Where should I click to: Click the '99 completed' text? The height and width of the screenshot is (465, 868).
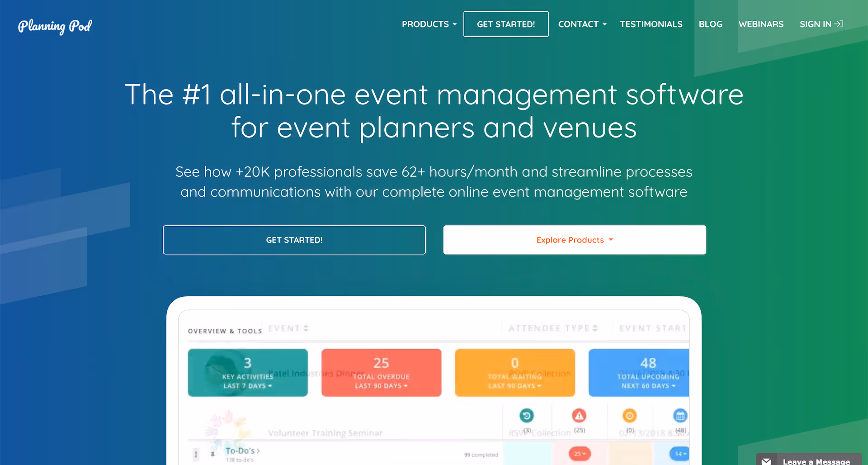tap(481, 455)
